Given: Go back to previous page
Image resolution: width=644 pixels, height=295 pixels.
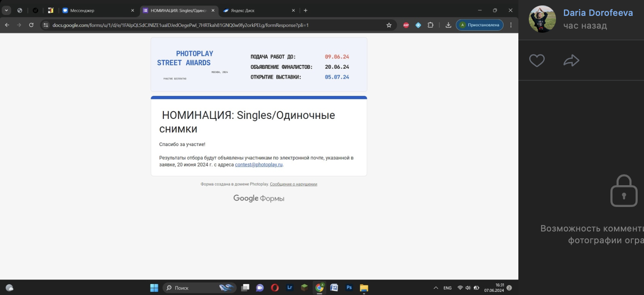Looking at the screenshot, I should [x=7, y=25].
